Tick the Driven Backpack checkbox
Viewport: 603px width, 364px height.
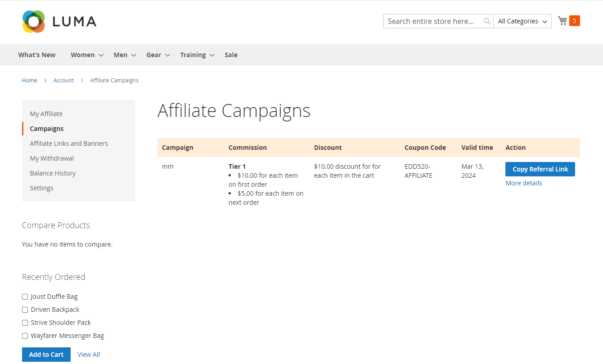tap(25, 310)
